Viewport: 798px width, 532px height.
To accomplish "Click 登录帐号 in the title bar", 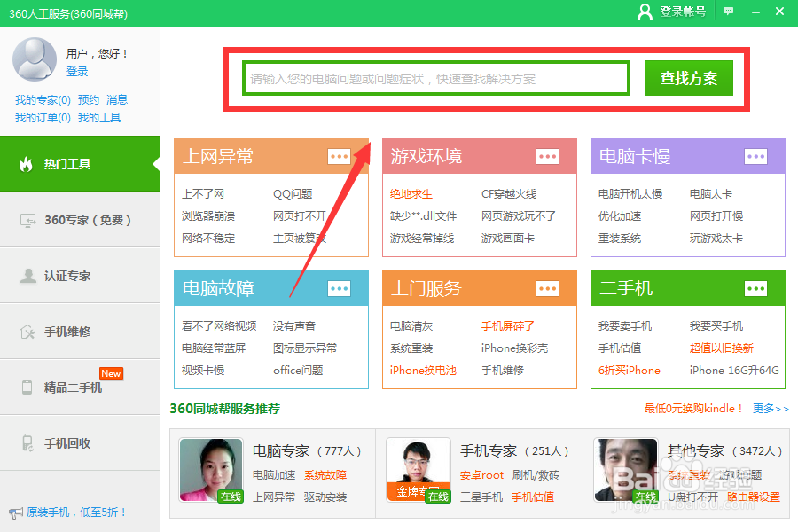I will coord(683,12).
